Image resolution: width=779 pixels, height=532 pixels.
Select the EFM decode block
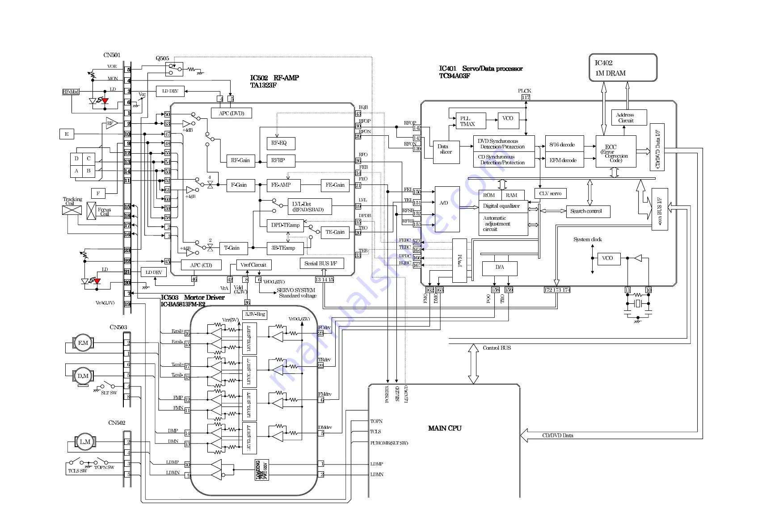pos(564,160)
